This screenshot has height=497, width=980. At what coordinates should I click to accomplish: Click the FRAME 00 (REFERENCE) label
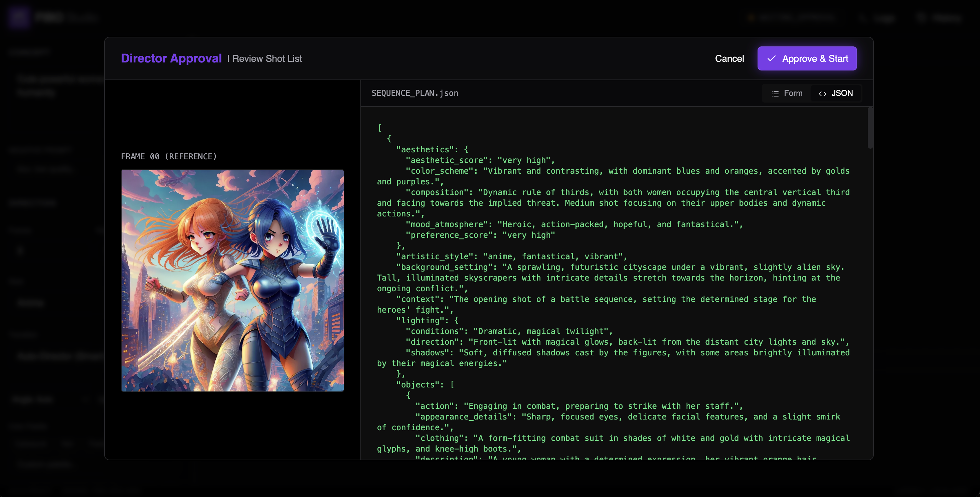[x=169, y=156]
